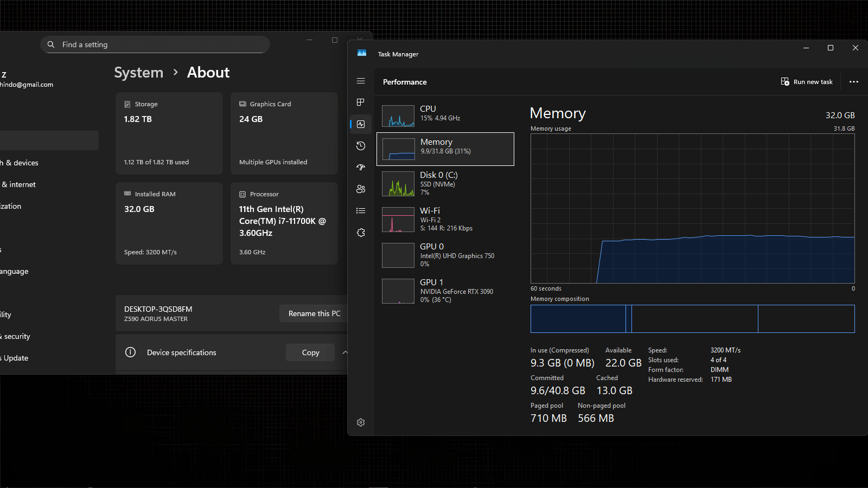Click the 'DIMM' form factor value

pyautogui.click(x=719, y=370)
